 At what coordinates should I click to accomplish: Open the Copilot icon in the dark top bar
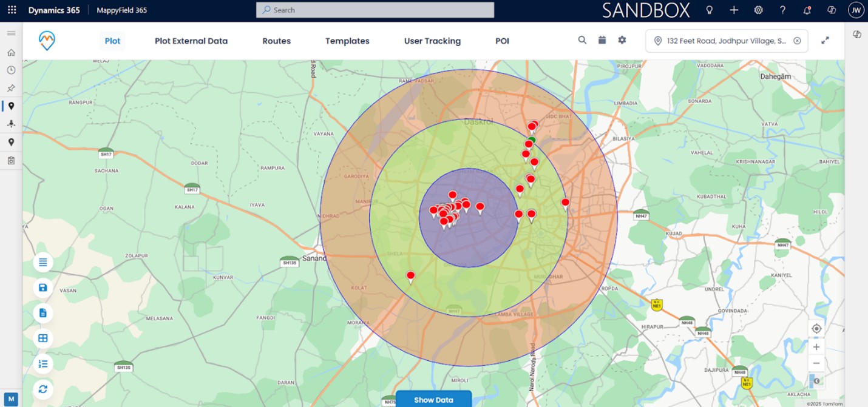832,10
